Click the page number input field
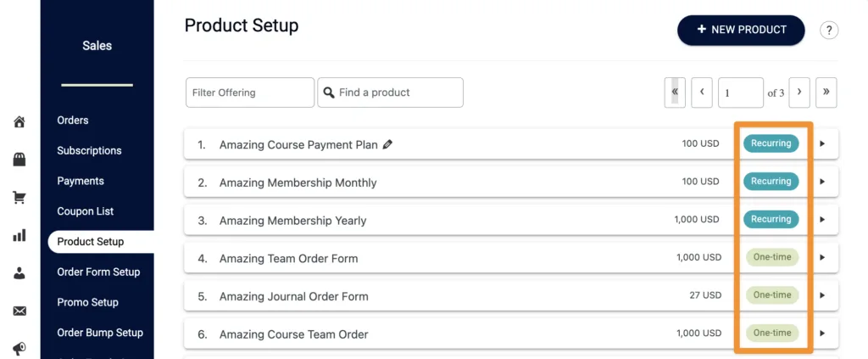The height and width of the screenshot is (359, 868). click(741, 93)
